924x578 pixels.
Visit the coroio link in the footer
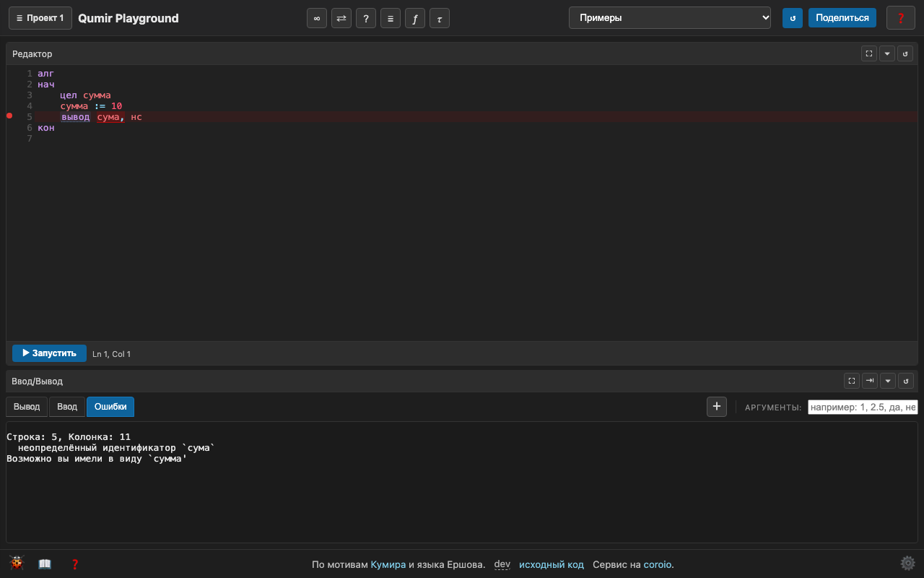(x=658, y=564)
